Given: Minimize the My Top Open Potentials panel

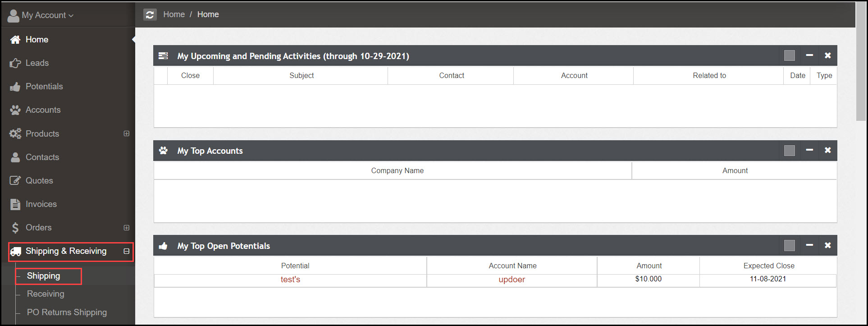Looking at the screenshot, I should [809, 245].
